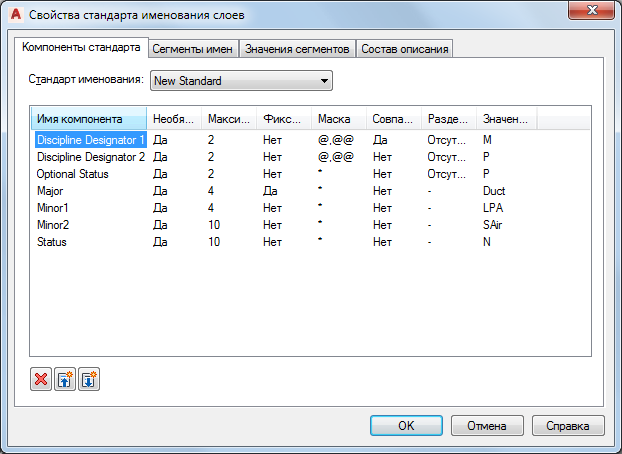Click the M value for Discipline Designator 1
Image resolution: width=622 pixels, height=454 pixels.
[x=488, y=140]
